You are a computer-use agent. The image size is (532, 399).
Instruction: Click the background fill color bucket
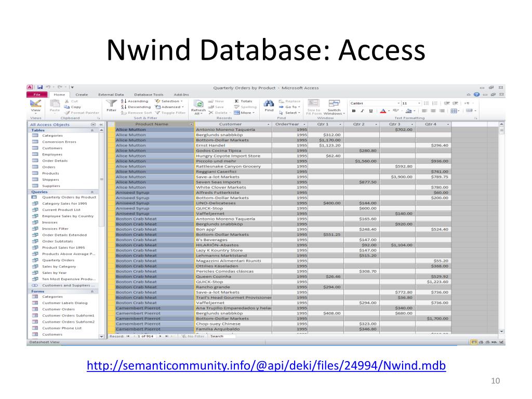tap(408, 111)
